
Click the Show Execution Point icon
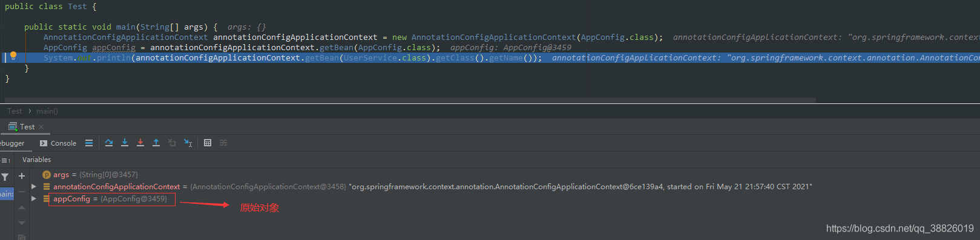tap(89, 143)
